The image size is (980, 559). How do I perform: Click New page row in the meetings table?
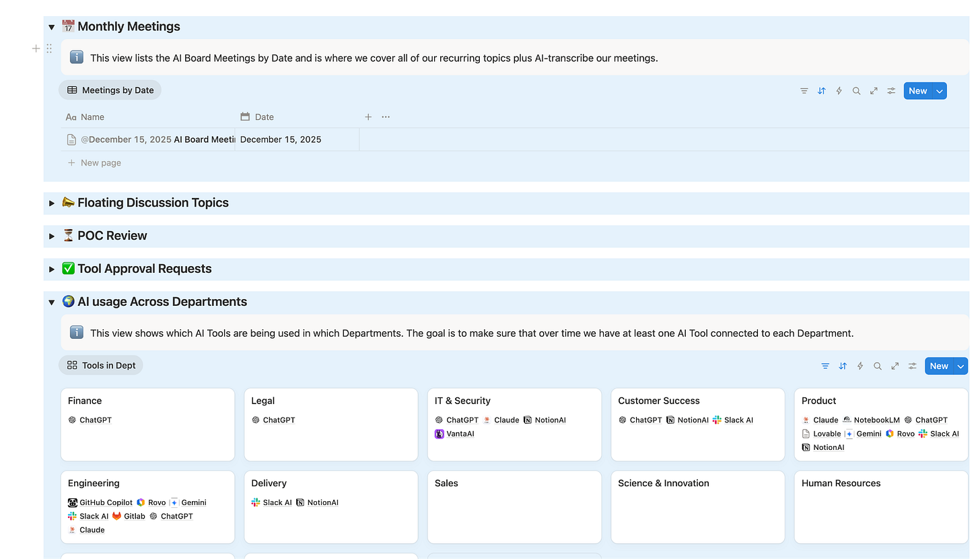(x=94, y=163)
